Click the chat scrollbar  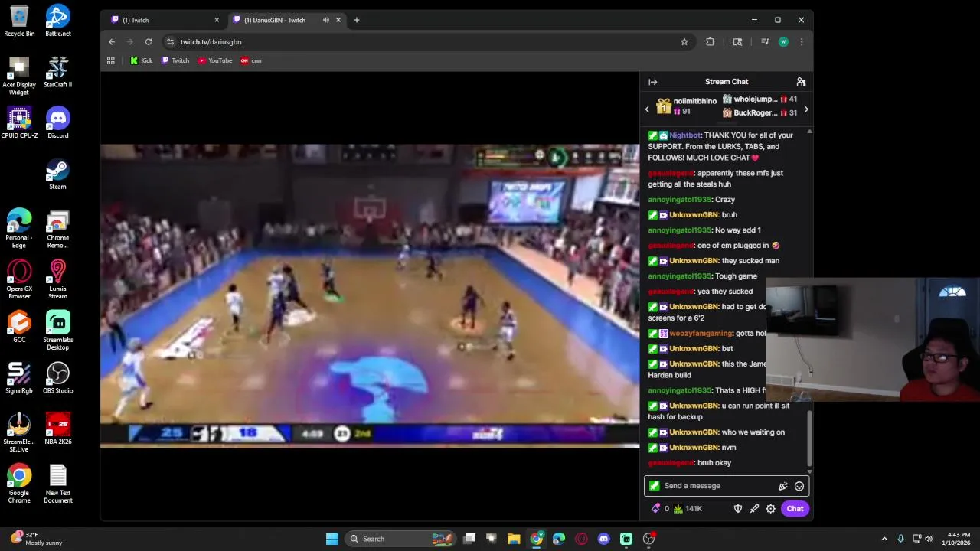pyautogui.click(x=809, y=440)
